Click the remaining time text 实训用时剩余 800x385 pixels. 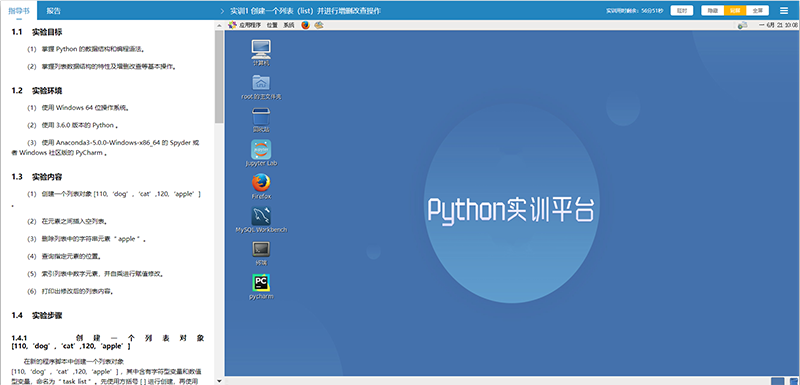pos(634,10)
